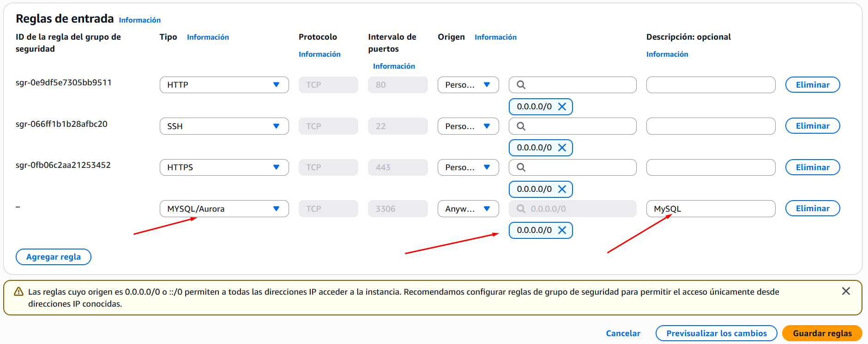Click the search icon in HTTP origin field
This screenshot has width=868, height=344.
[x=521, y=85]
